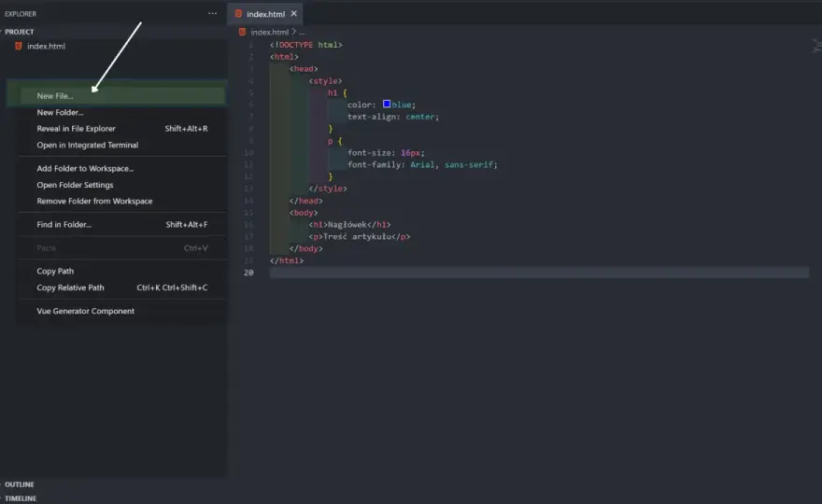
Task: Click index.html in the breadcrumb
Action: (269, 32)
